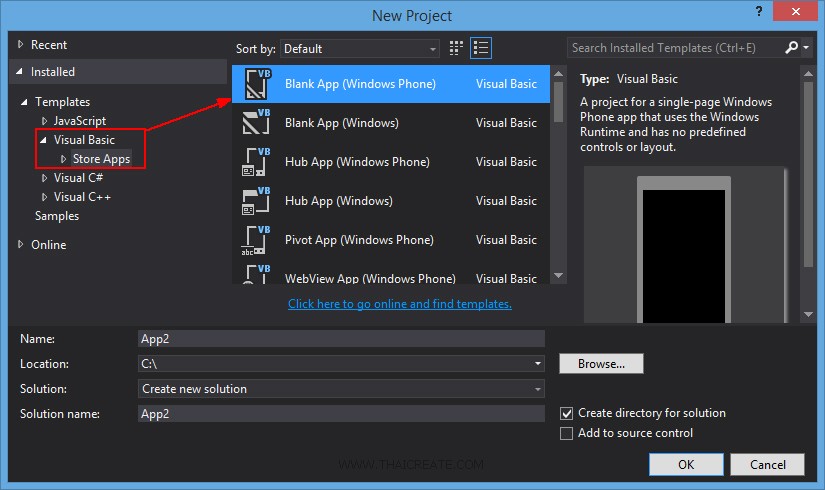825x490 pixels.
Task: Expand the Visual C# templates node
Action: click(44, 178)
